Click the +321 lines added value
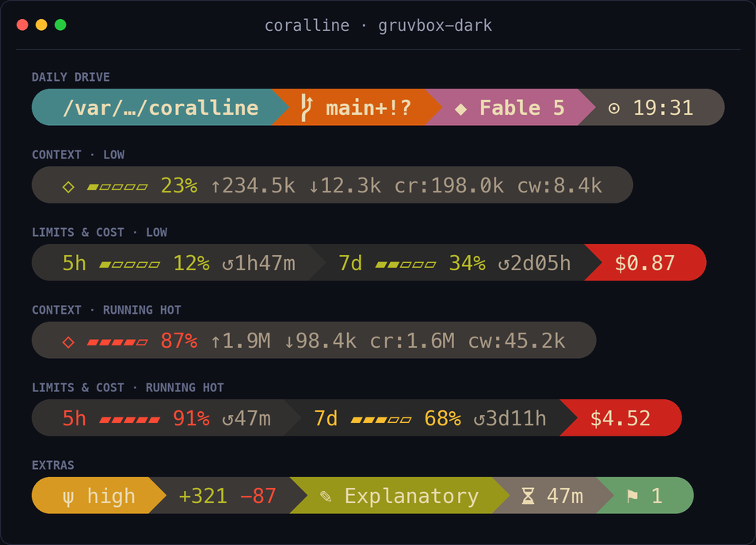The width and height of the screenshot is (756, 545). pos(203,496)
